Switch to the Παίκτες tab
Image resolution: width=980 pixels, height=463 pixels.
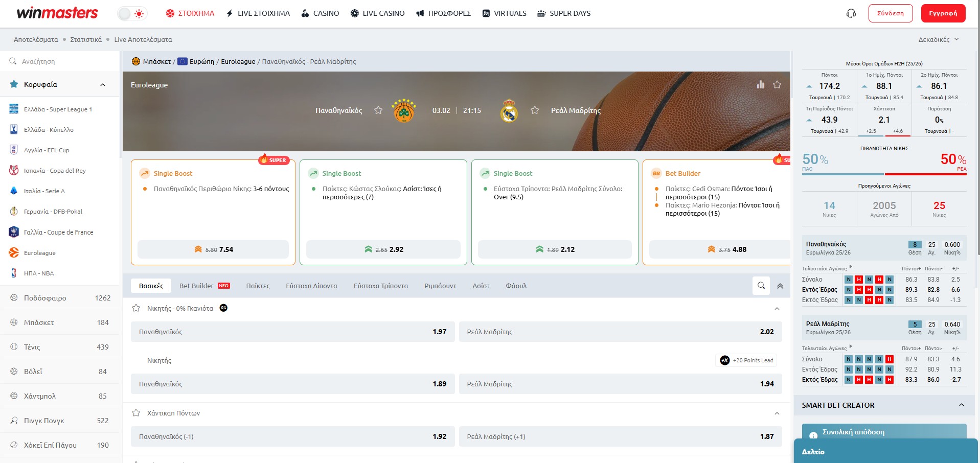coord(258,286)
